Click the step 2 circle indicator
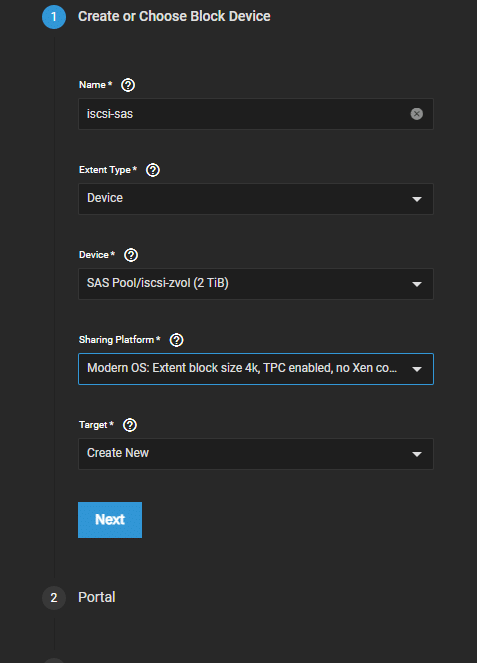 coord(54,597)
